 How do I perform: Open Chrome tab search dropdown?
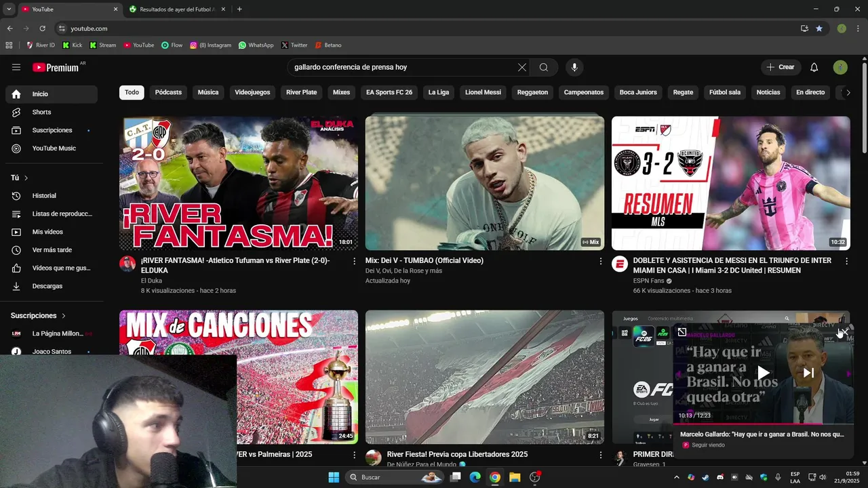pyautogui.click(x=9, y=9)
